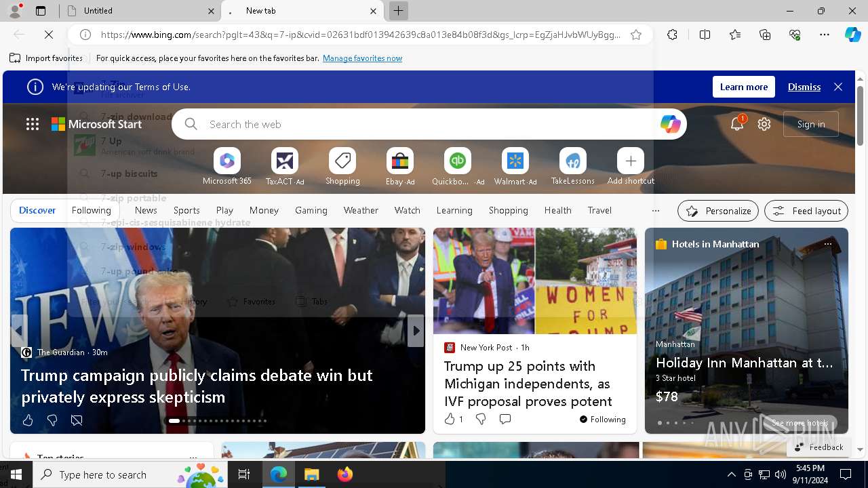
Task: Open the Weather category
Action: coord(361,210)
